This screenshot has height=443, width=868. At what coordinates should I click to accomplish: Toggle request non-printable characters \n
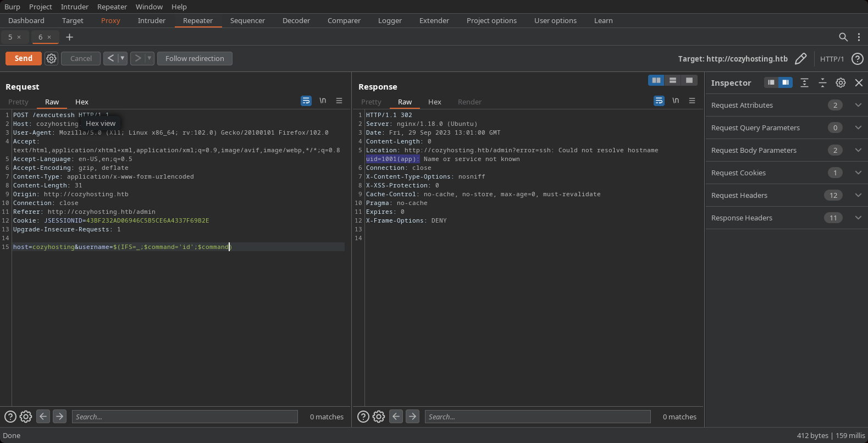(323, 101)
